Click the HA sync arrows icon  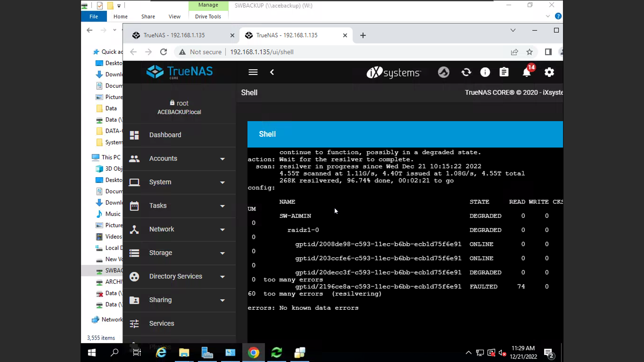(x=466, y=72)
